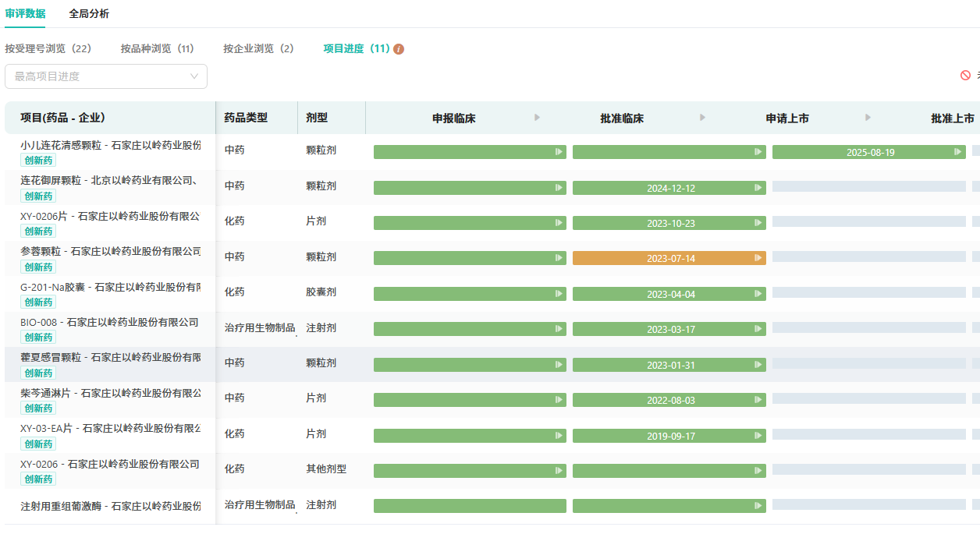
Task: Click the arrow between 申请上市 and 批准上市 headers
Action: [868, 118]
